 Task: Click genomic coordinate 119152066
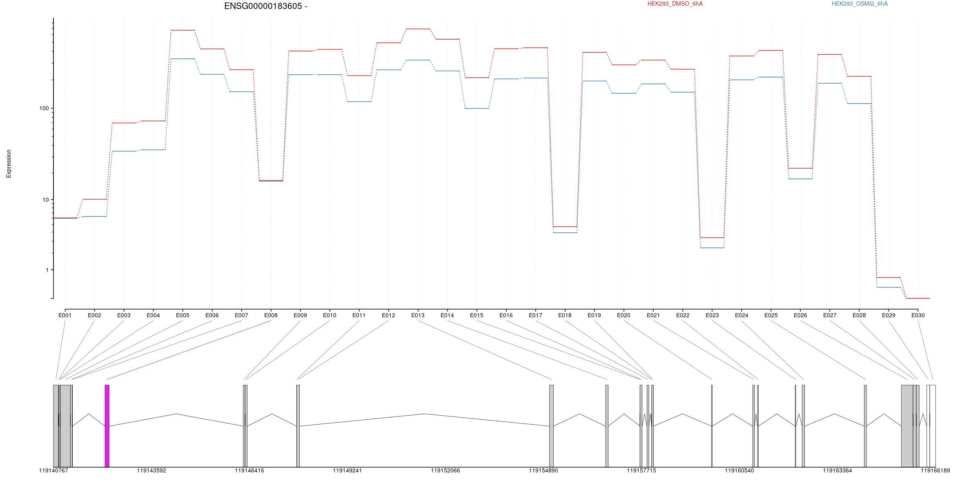(445, 471)
